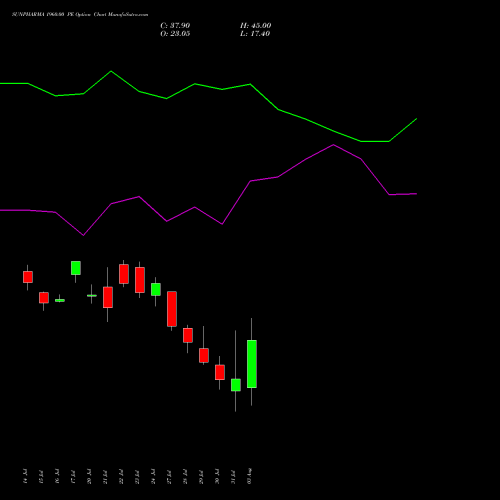Click the green candle above 31 Jul

(x=236, y=385)
